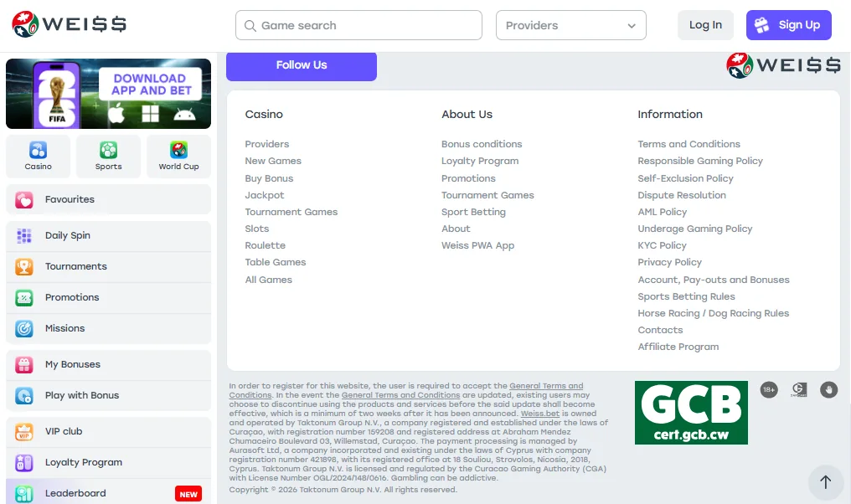Click the hand responsible gaming badge
This screenshot has height=504, width=851.
(x=828, y=389)
